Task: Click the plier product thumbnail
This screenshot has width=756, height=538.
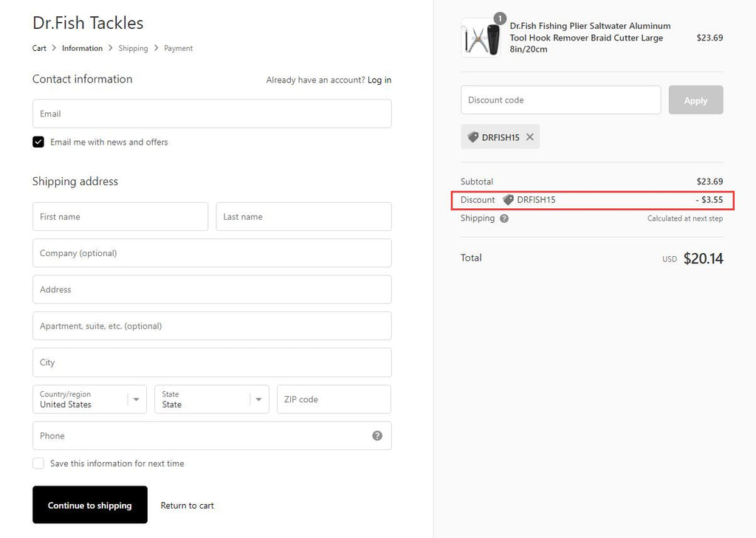Action: (x=481, y=38)
